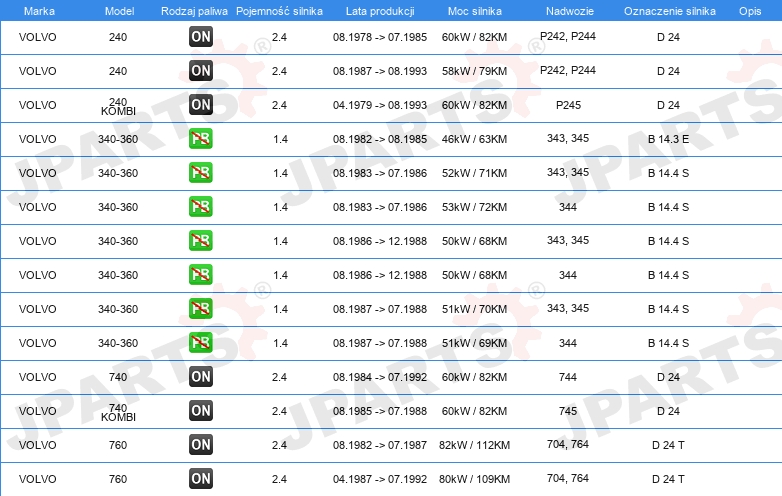Screen dimensions: 782x496
Task: Click the D 24 T code in 80kW / 109KM row
Action: [x=668, y=479]
